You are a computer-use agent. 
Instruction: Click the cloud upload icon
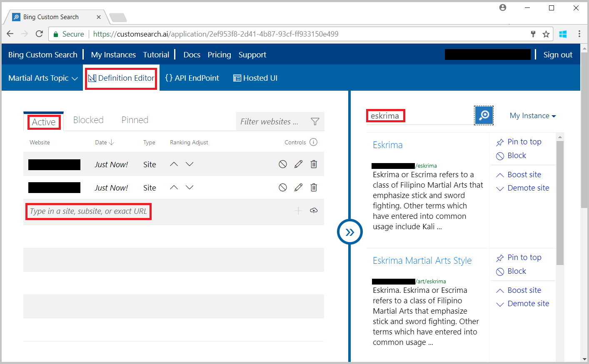tap(314, 210)
